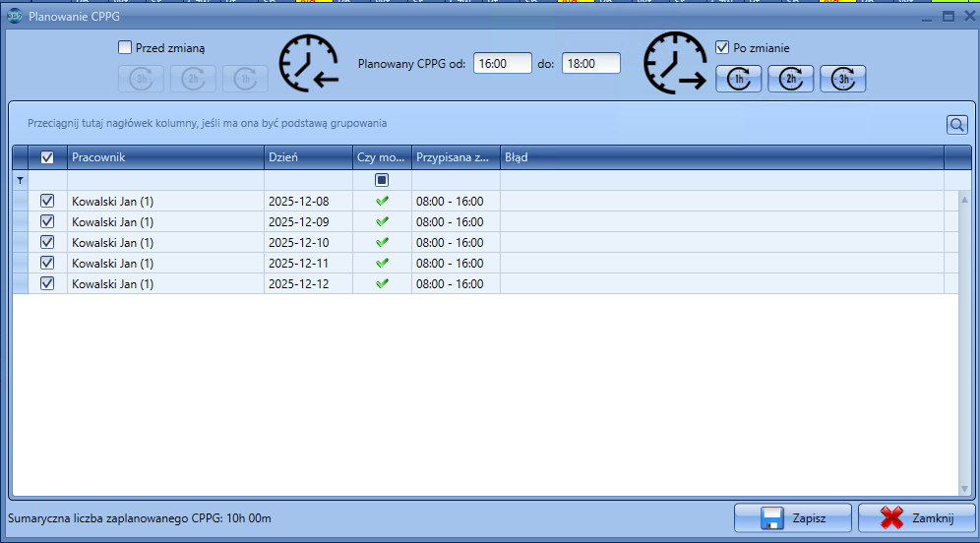Image resolution: width=980 pixels, height=543 pixels.
Task: Save the plan with Zapisz
Action: tap(793, 518)
